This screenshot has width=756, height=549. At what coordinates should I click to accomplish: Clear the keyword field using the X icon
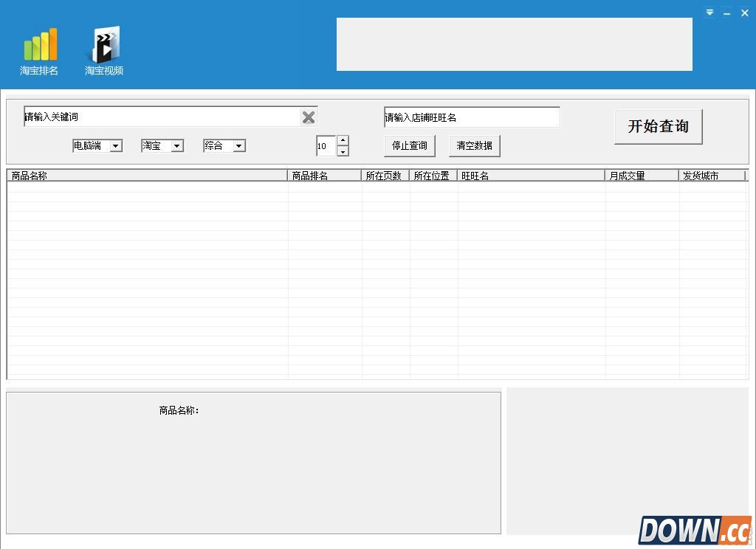point(309,117)
